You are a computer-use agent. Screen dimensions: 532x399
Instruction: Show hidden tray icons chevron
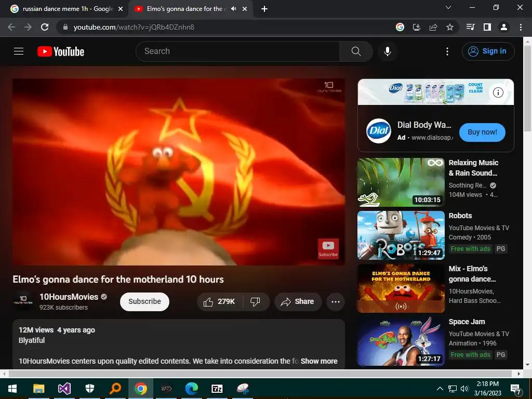click(x=440, y=389)
